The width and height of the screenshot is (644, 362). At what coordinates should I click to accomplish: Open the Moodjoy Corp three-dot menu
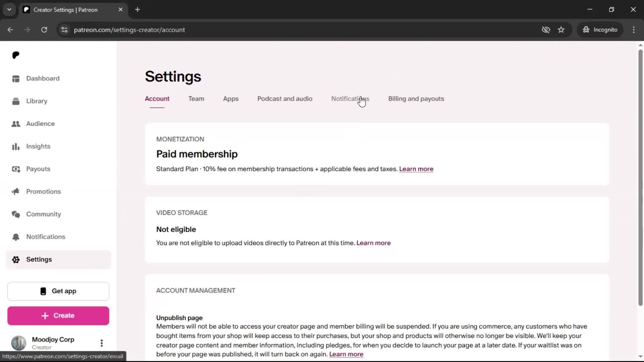102,343
